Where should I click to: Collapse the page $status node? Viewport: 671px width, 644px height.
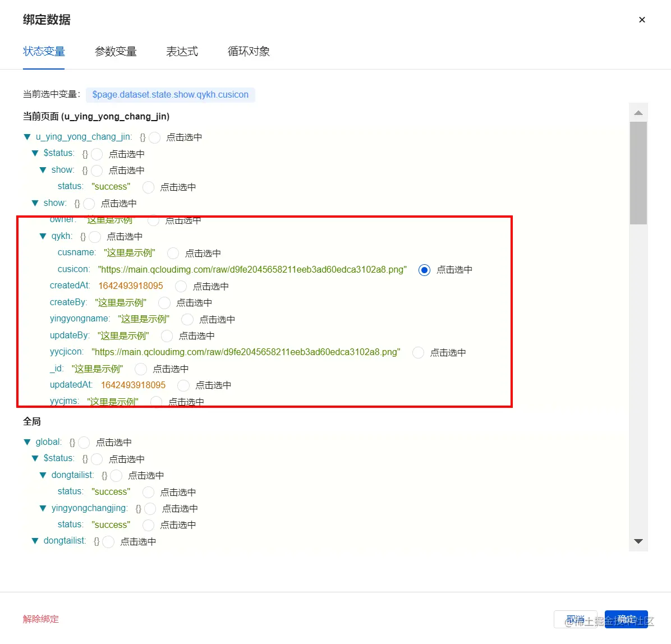35,153
